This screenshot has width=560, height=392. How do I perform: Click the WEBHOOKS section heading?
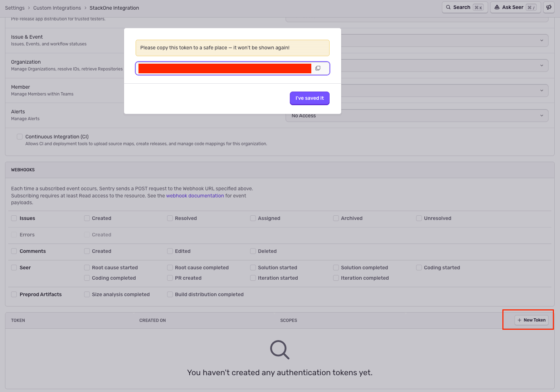pyautogui.click(x=23, y=170)
